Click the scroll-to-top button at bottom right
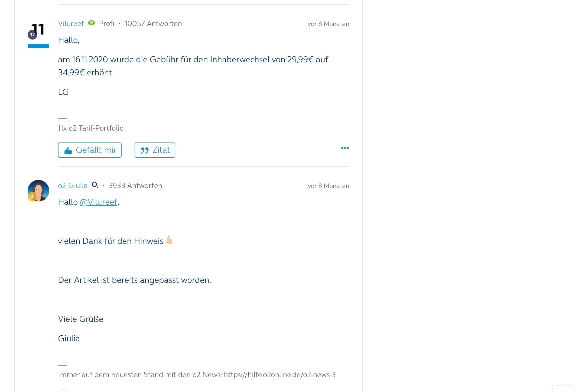 coord(563,388)
